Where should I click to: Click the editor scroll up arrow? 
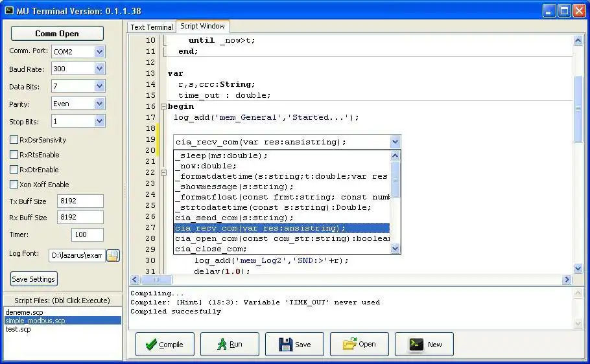(578, 40)
